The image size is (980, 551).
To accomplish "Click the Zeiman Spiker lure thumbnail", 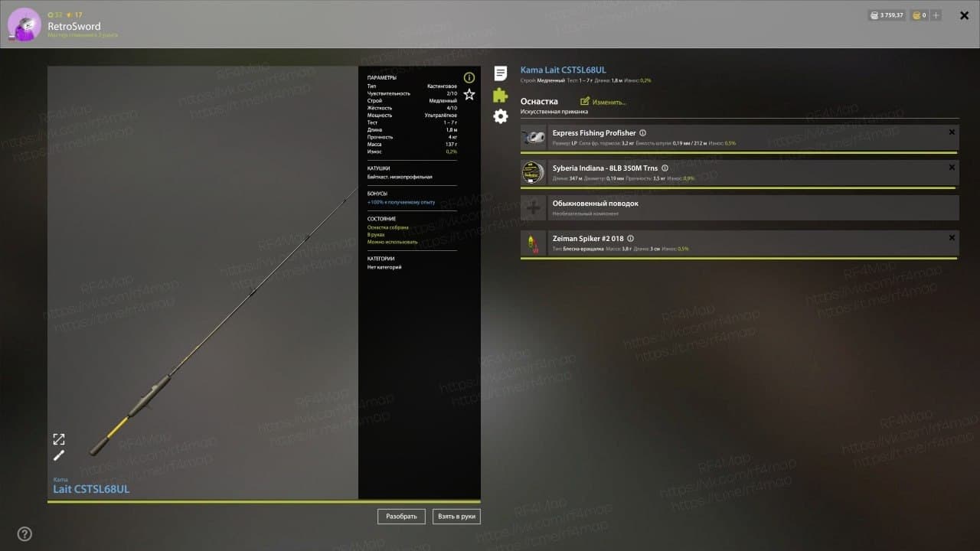I will pos(534,243).
